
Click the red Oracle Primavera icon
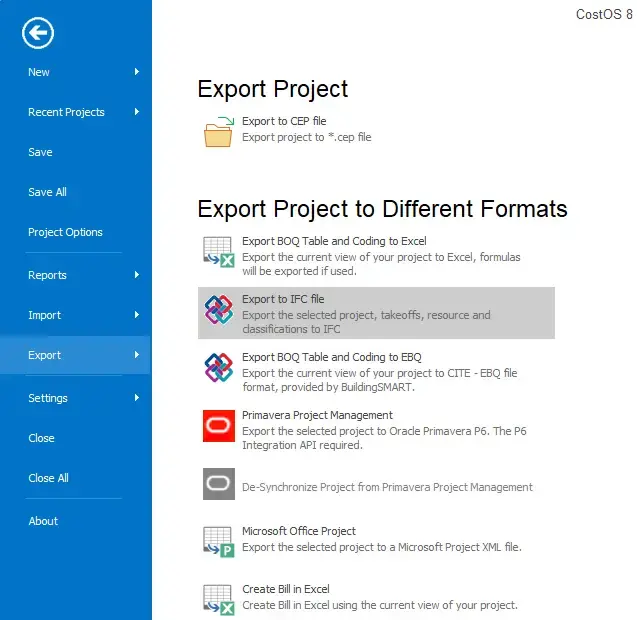click(219, 426)
